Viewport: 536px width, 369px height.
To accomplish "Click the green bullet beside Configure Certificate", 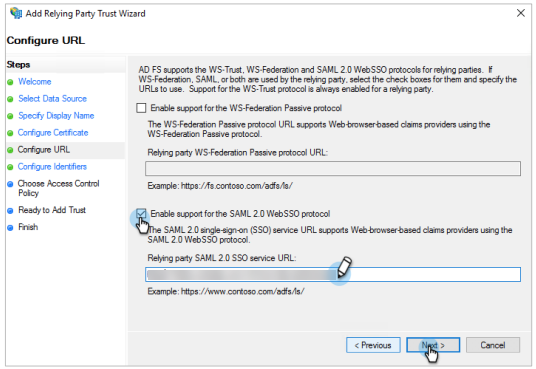I will (10, 133).
